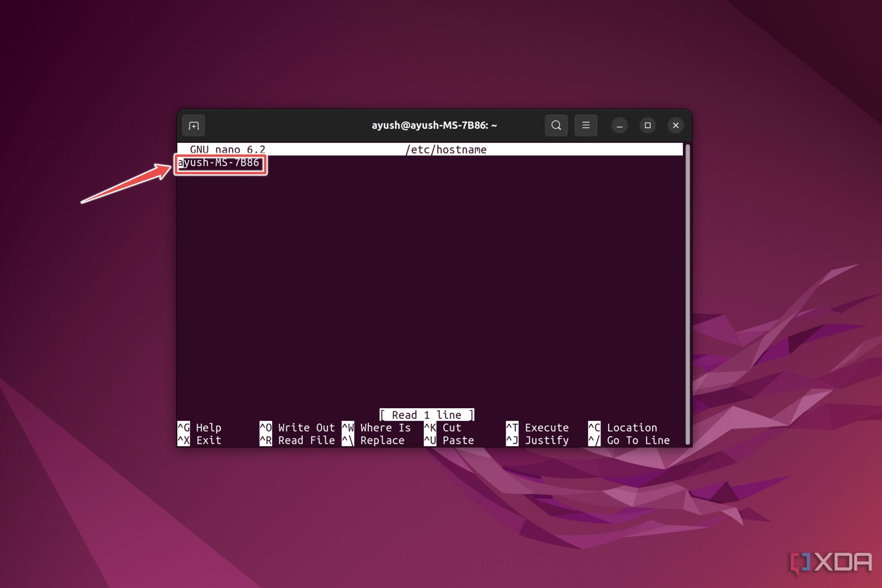Click the ^\ Replace shortcut
Image resolution: width=882 pixels, height=588 pixels.
coord(373,440)
